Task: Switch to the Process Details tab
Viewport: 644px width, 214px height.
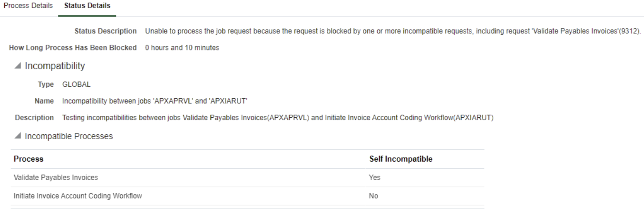Action: pos(28,6)
